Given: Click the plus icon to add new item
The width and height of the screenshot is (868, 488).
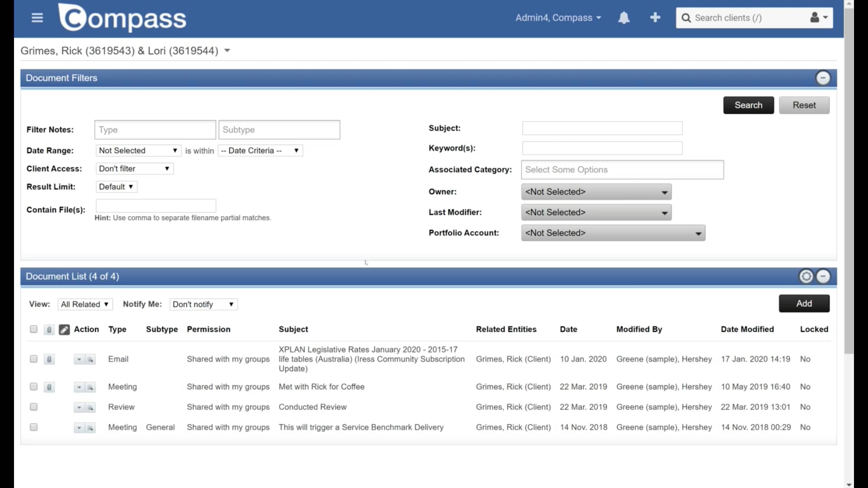Looking at the screenshot, I should coord(655,17).
